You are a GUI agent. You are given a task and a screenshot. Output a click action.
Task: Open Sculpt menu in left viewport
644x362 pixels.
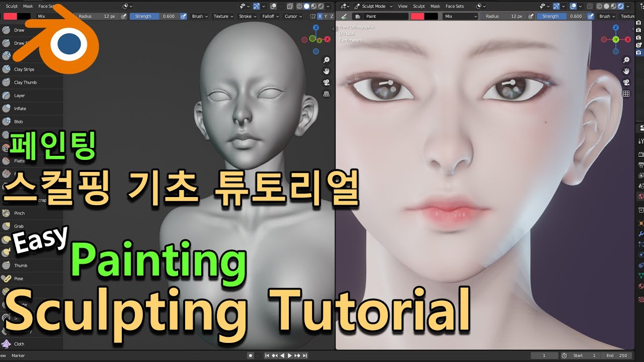tap(12, 6)
